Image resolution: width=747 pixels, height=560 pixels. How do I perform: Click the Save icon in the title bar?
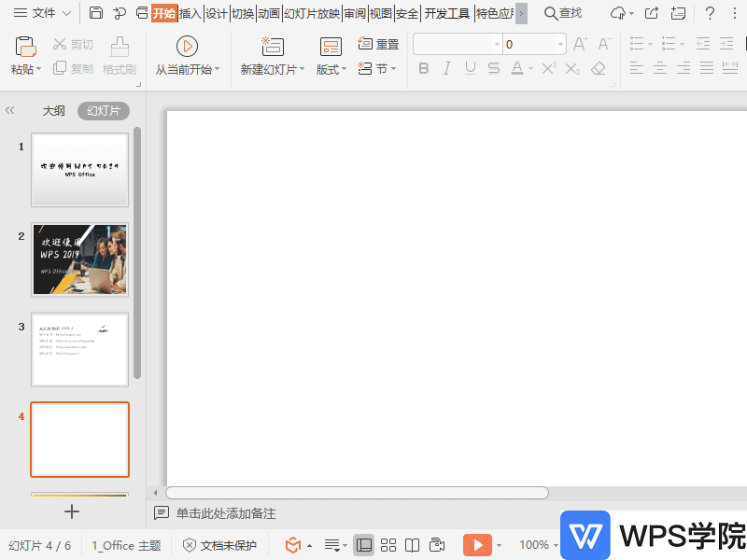pyautogui.click(x=96, y=13)
